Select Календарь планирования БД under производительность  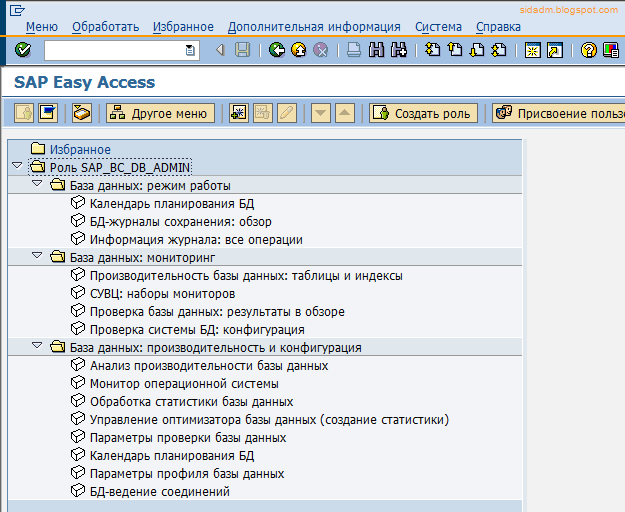pos(172,455)
